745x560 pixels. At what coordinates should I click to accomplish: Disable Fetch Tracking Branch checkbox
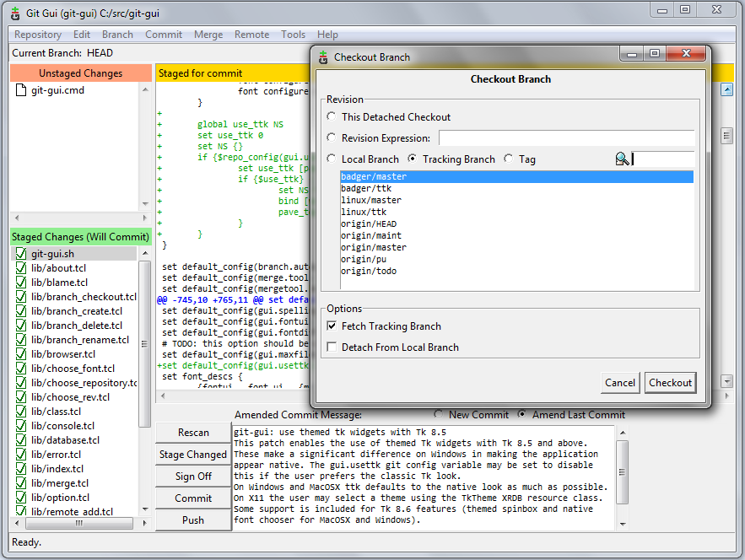[x=332, y=326]
